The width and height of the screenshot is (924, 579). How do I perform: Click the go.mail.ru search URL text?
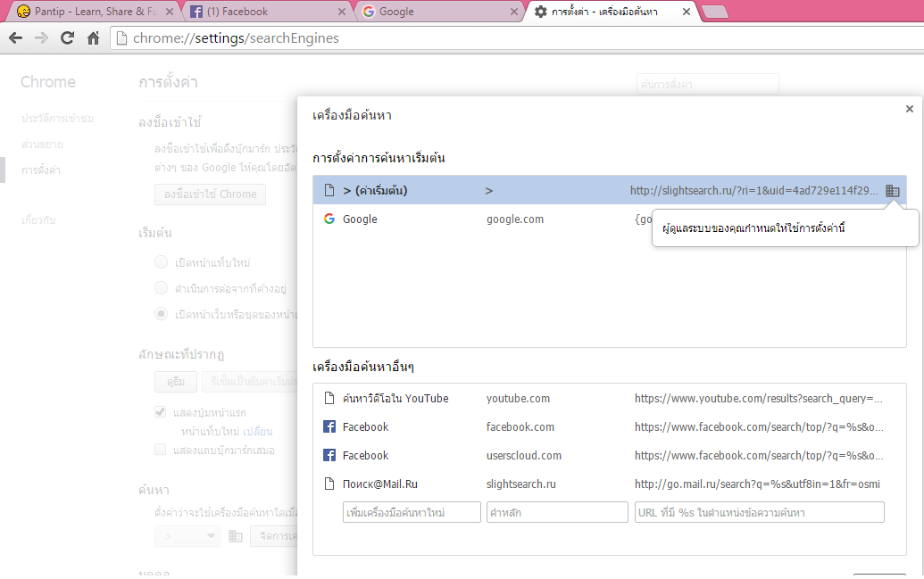757,484
